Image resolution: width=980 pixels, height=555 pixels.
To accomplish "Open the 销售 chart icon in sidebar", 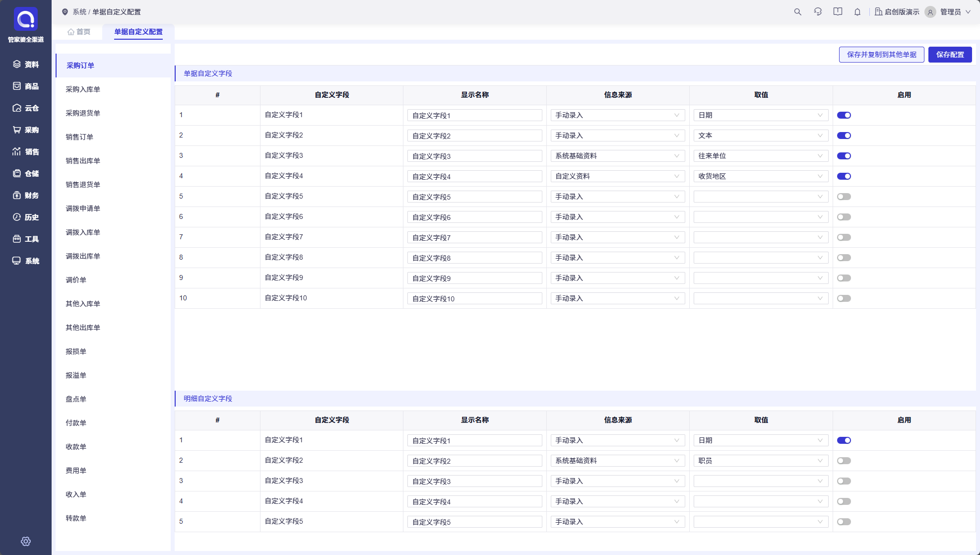I will click(x=17, y=152).
